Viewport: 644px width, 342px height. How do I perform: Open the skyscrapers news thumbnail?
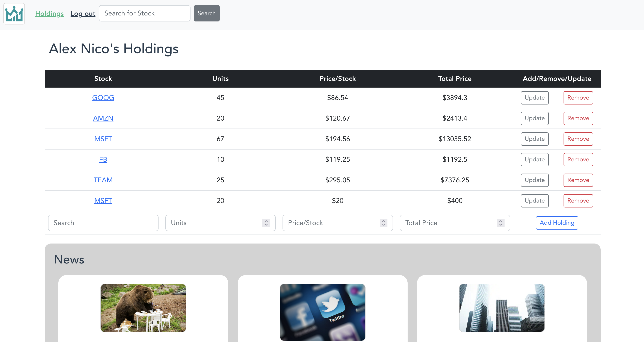pyautogui.click(x=502, y=308)
